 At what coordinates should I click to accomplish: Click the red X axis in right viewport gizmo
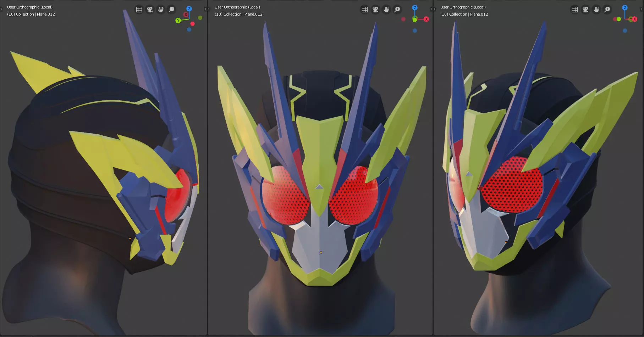635,19
